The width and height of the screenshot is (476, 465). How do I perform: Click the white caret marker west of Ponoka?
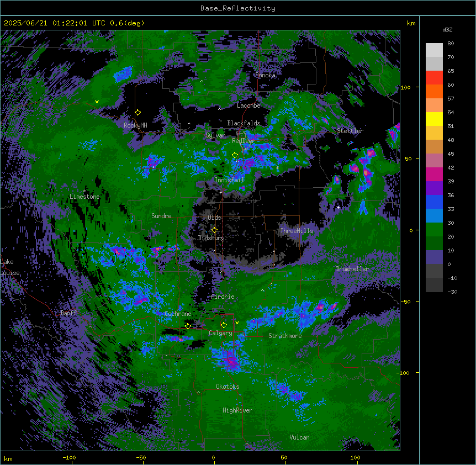pos(202,81)
